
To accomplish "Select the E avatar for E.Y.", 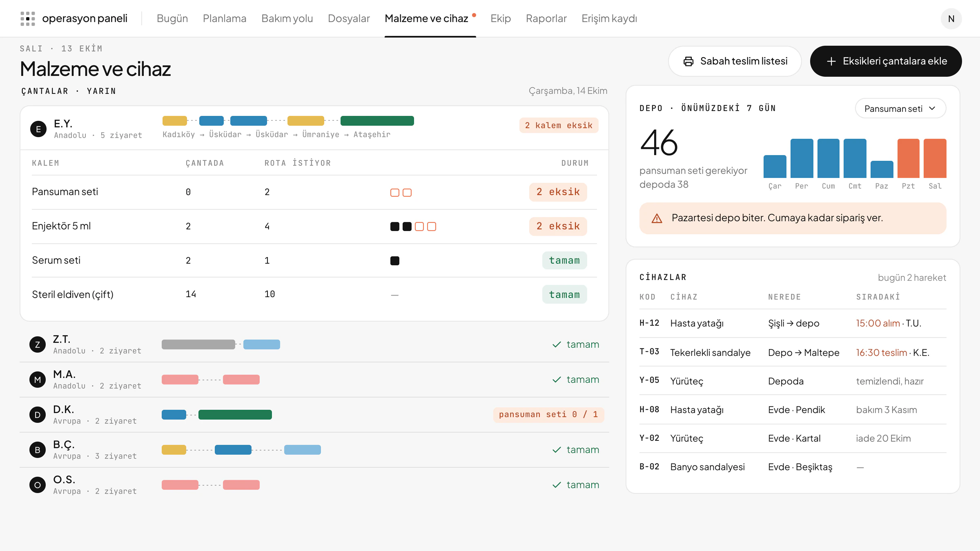I will 38,129.
